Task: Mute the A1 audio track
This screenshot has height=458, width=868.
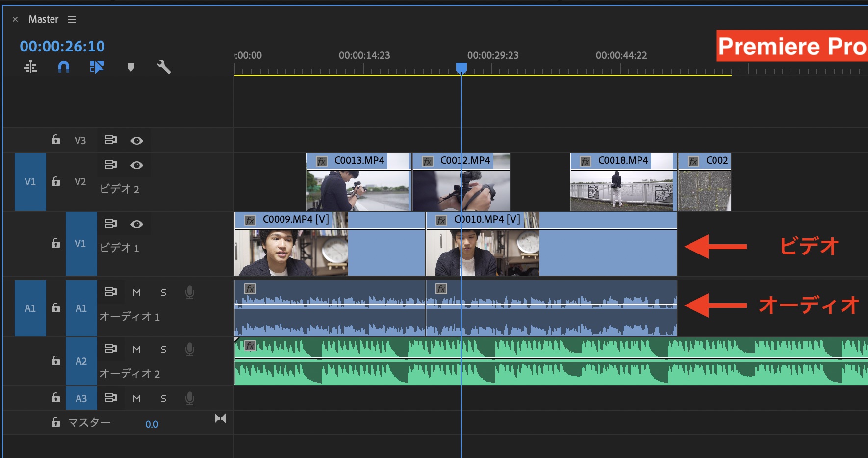Action: (x=137, y=293)
